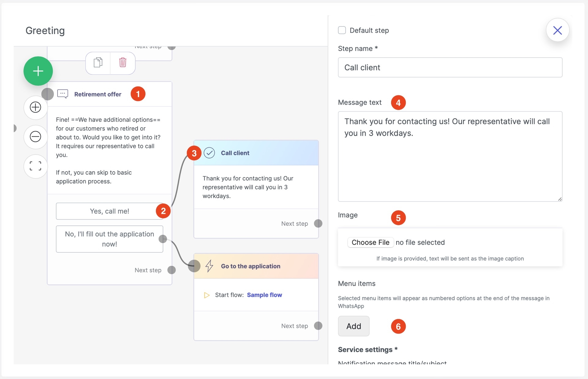Click the lightning icon on Go to the application
Screen dimensions: 588x379
[x=209, y=266]
